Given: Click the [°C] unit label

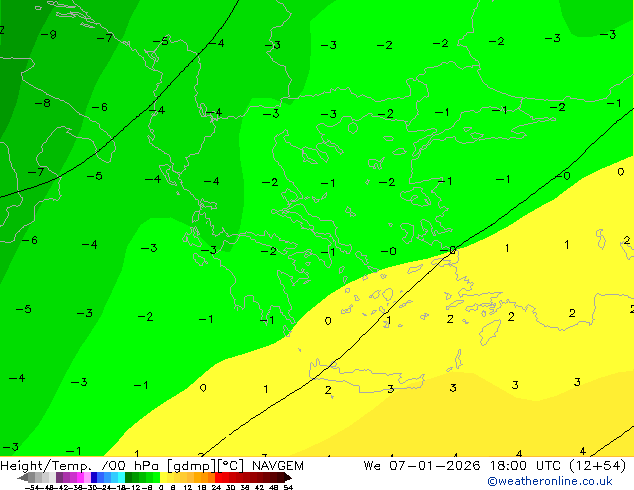Looking at the screenshot, I should coord(231,466).
